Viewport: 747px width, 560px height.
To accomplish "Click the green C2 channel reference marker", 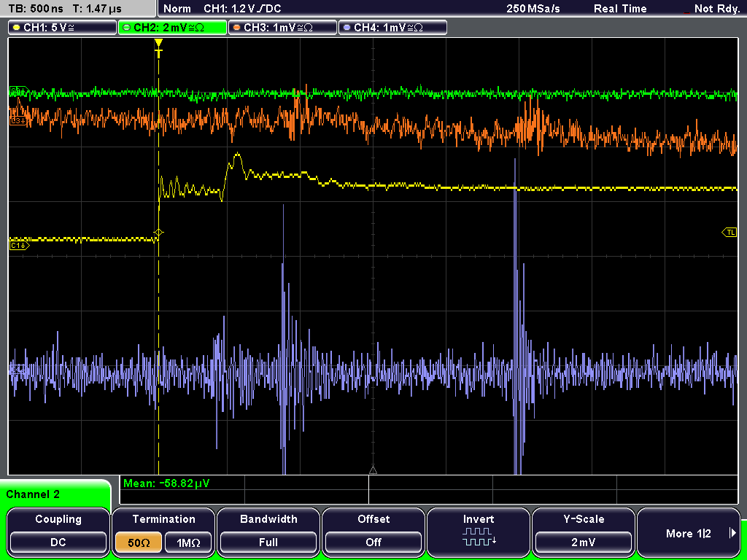I will [18, 90].
